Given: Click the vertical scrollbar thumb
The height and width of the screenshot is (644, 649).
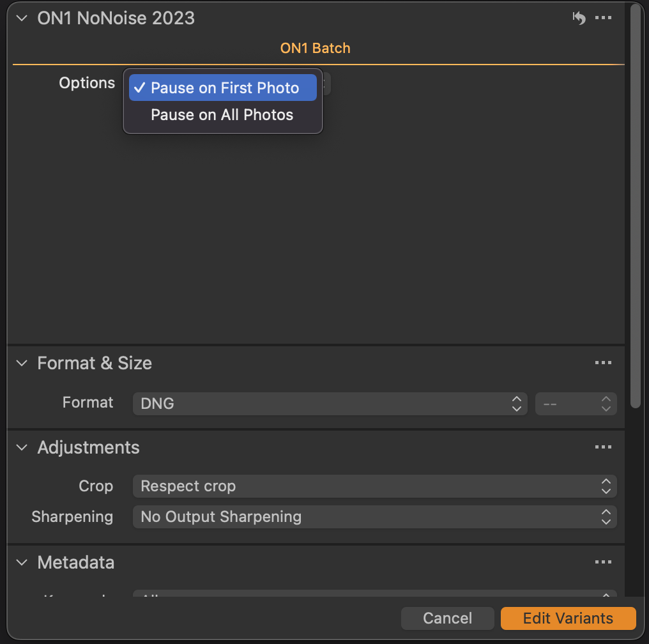Looking at the screenshot, I should click(636, 206).
